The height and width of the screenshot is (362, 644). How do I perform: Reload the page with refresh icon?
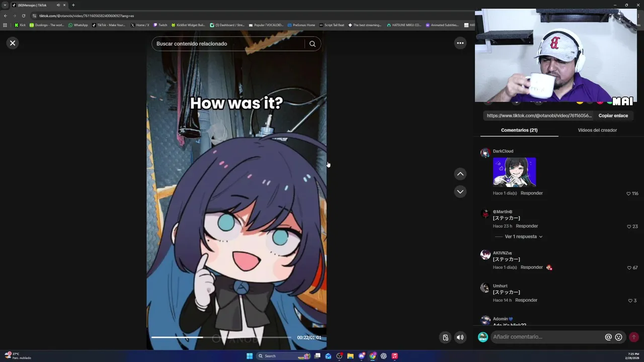pyautogui.click(x=23, y=16)
